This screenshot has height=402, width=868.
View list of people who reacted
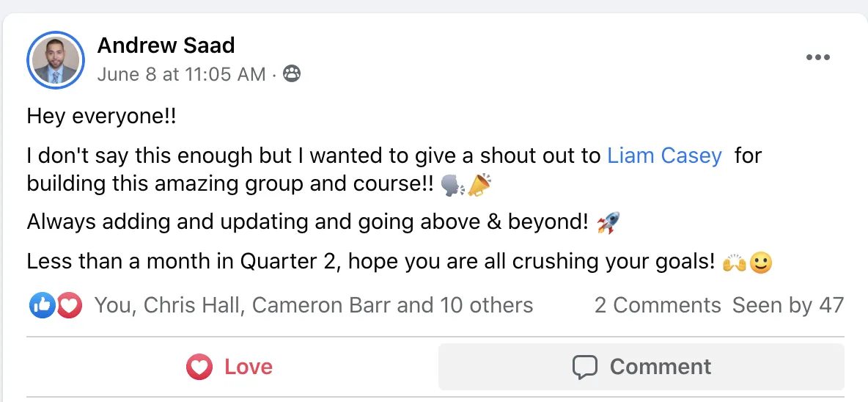tap(314, 305)
